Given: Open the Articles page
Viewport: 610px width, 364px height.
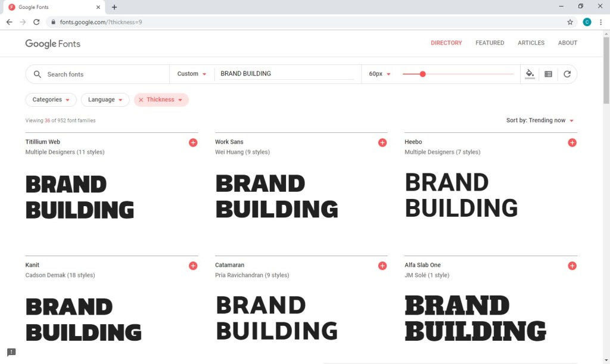Looking at the screenshot, I should coord(531,43).
